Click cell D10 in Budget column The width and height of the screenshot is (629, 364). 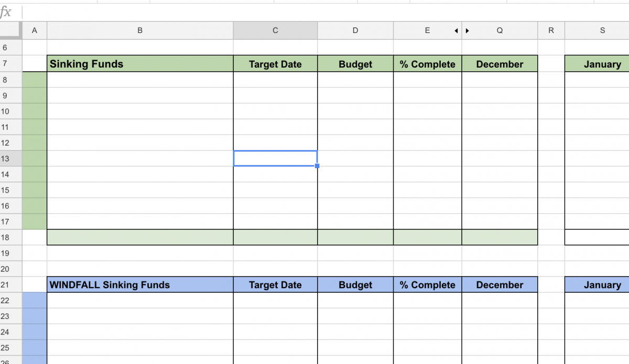pyautogui.click(x=355, y=111)
